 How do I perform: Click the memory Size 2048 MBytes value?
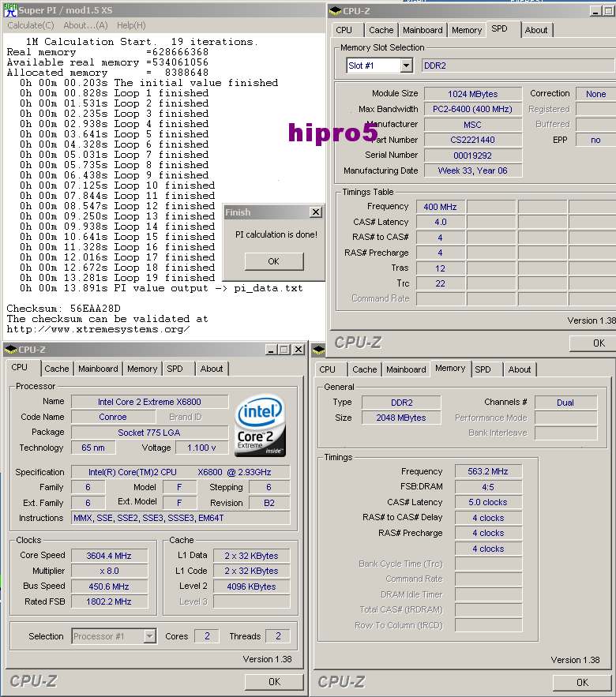401,418
